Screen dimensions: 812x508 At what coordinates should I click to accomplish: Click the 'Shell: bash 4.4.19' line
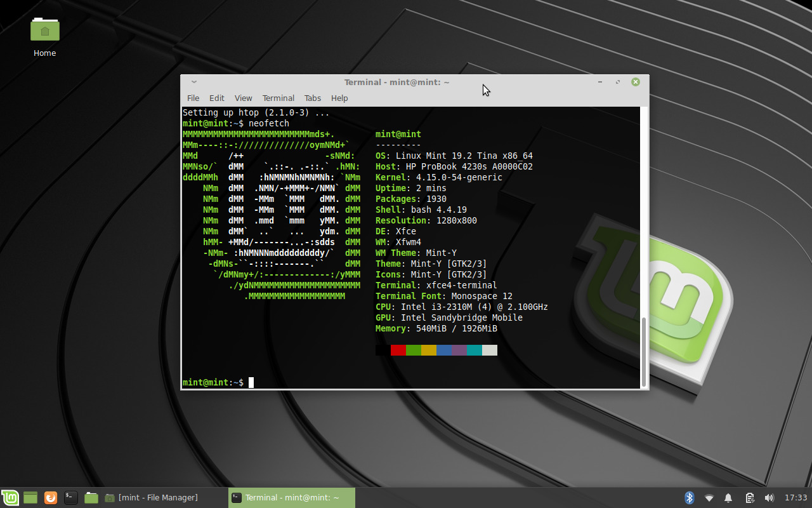click(x=421, y=210)
